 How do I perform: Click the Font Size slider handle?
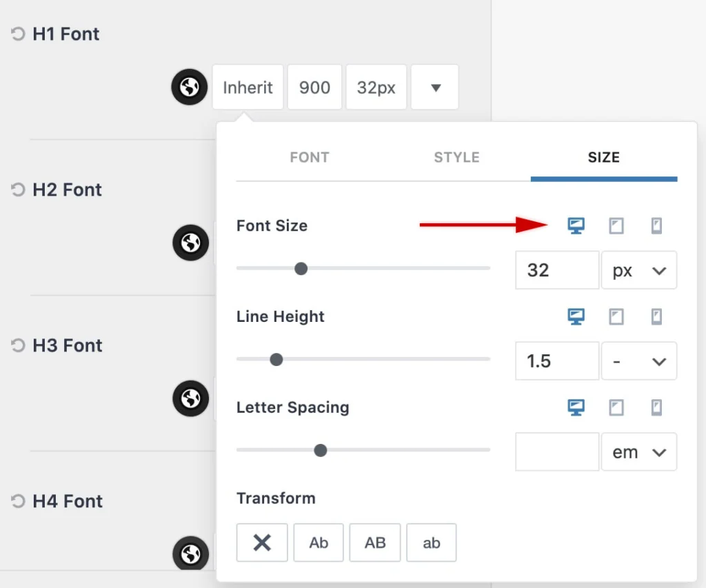coord(301,268)
